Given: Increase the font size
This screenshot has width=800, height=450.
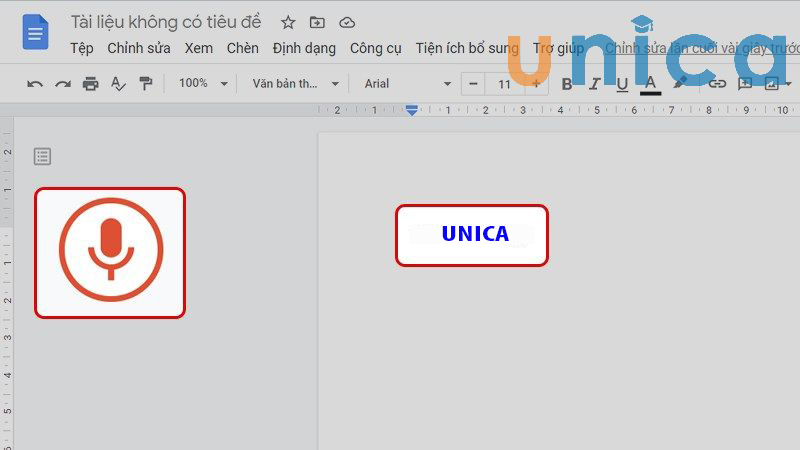Looking at the screenshot, I should pos(536,84).
